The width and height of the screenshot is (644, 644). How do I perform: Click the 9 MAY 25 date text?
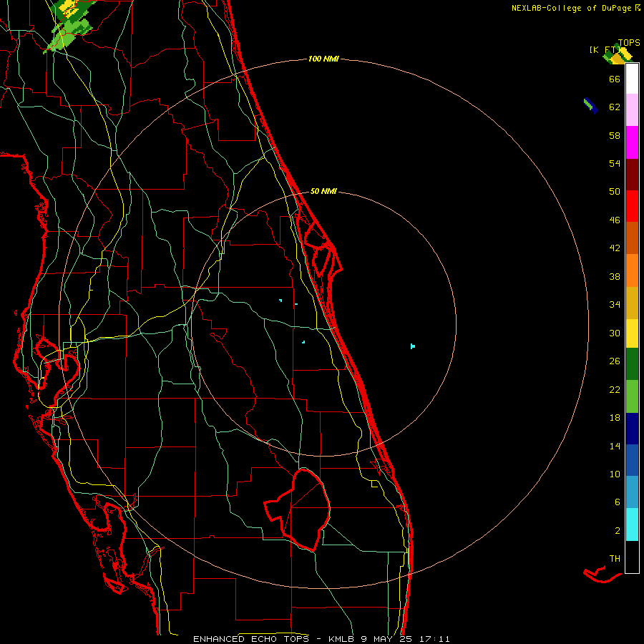(x=386, y=639)
